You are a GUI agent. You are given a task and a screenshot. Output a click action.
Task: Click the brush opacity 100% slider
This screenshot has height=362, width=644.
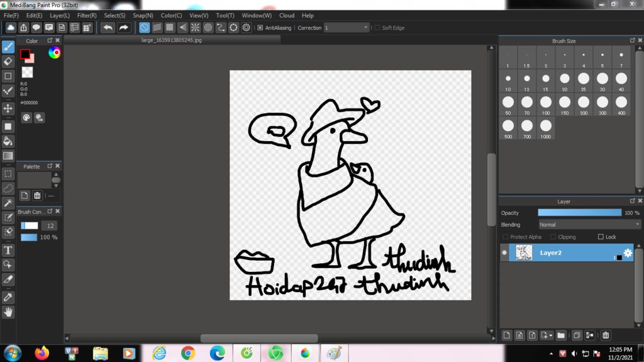point(29,237)
